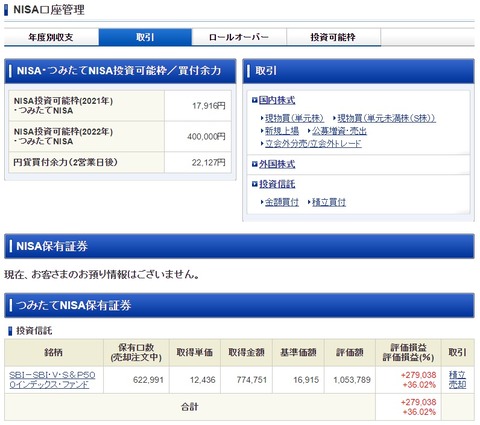Click the square icon beside 外国株式
480x425 pixels.
pos(255,164)
